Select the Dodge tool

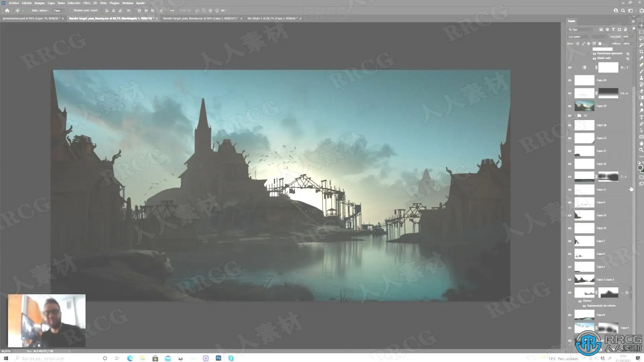pos(641,111)
